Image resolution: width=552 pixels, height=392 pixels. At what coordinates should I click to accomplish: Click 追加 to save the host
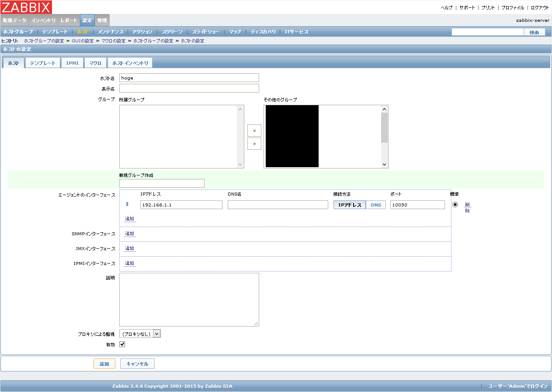[104, 363]
